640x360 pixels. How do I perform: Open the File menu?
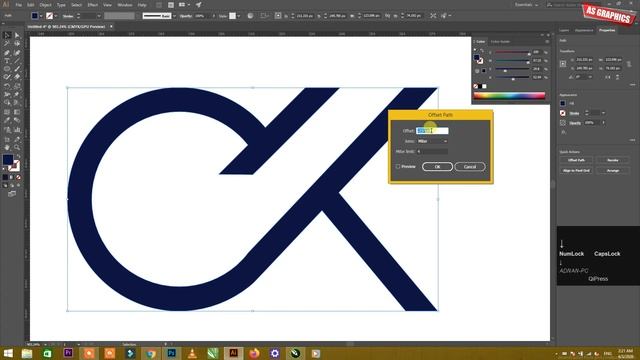18,5
